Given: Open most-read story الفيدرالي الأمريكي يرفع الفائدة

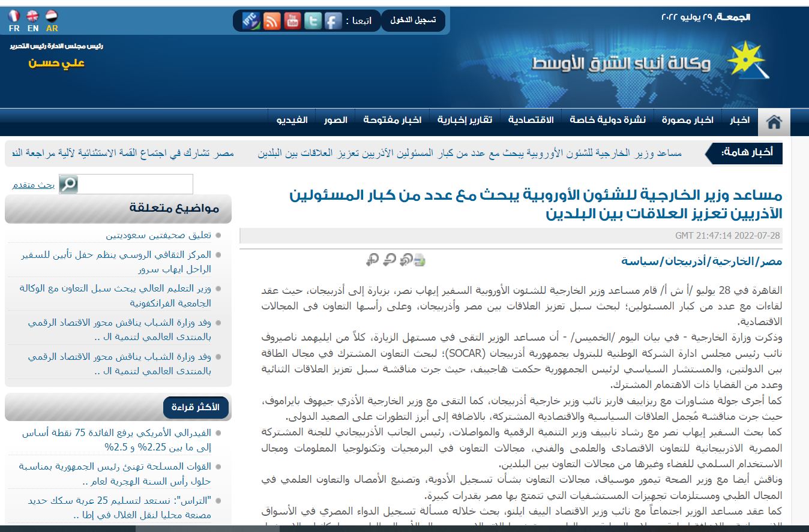Looking at the screenshot, I should [116, 440].
